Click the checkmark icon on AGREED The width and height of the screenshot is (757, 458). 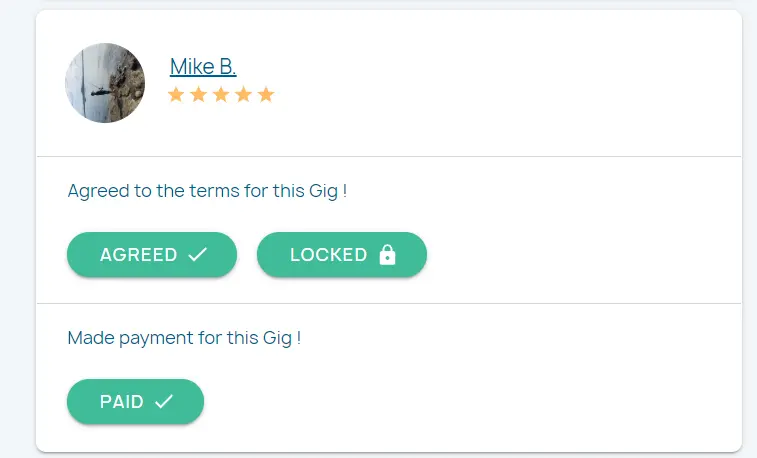click(x=198, y=255)
